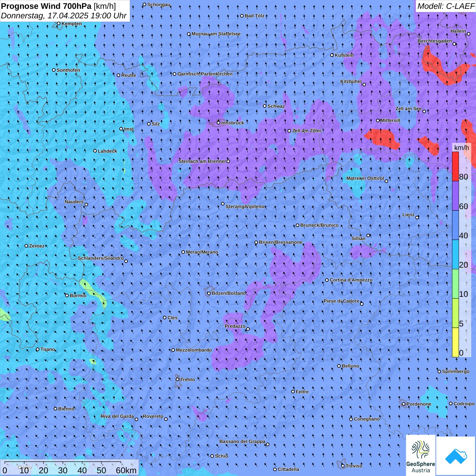
Task: Click the yellow 0 km/h legend swatch
Action: 455,342
